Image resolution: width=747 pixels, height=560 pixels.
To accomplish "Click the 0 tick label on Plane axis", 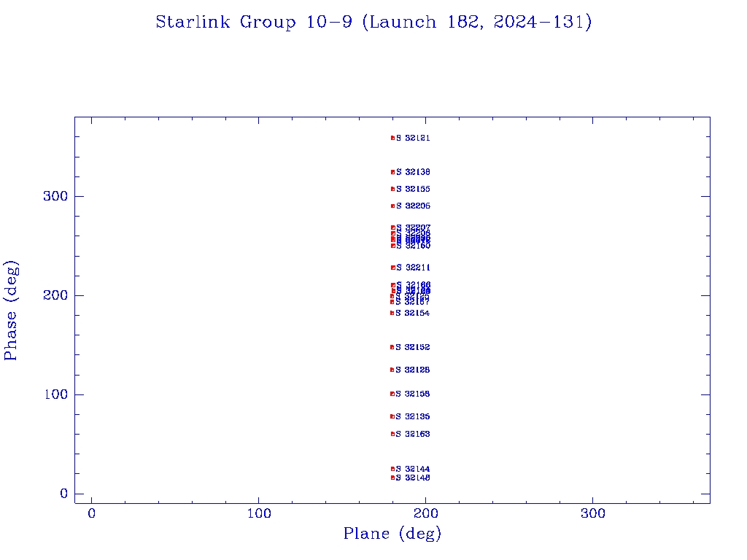I will click(x=91, y=513).
